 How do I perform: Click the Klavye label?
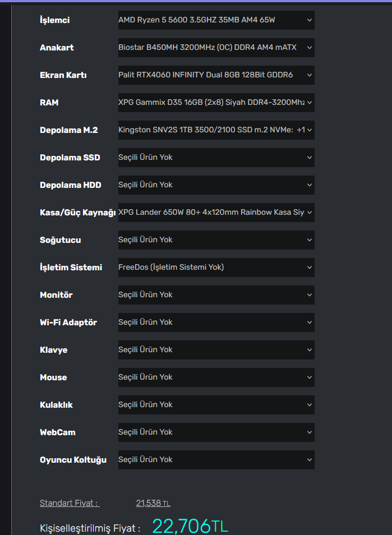point(54,350)
